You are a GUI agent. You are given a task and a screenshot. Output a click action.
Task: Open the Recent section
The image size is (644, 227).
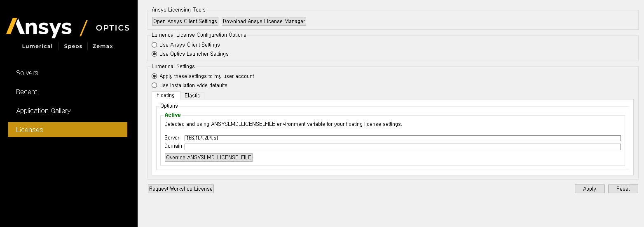(x=27, y=92)
